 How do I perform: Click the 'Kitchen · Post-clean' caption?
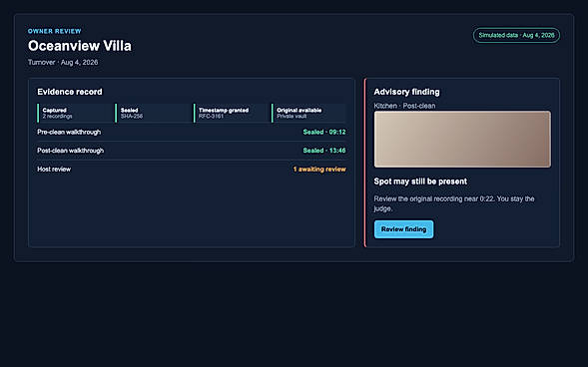click(x=404, y=106)
